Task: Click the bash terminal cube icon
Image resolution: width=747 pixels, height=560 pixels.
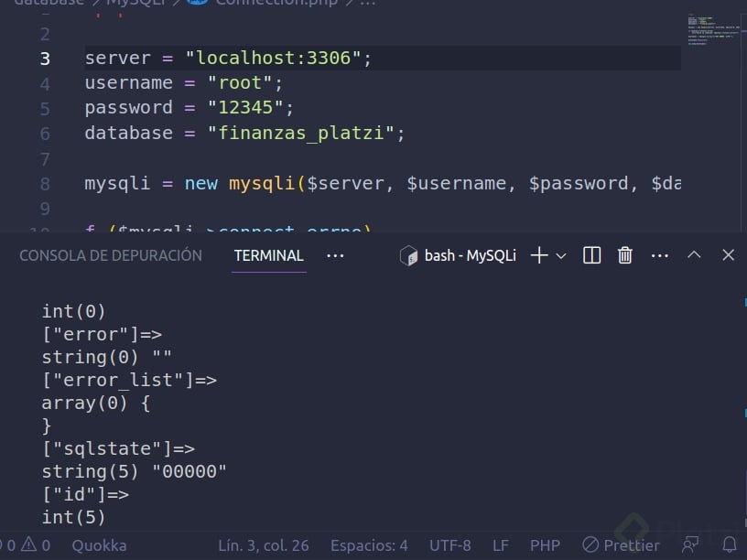Action: [408, 255]
